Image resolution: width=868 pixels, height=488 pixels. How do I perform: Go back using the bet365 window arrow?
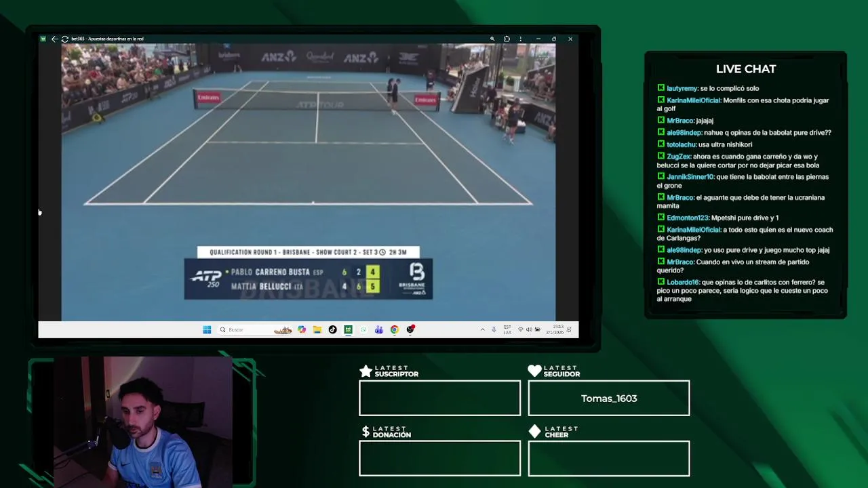[x=54, y=39]
